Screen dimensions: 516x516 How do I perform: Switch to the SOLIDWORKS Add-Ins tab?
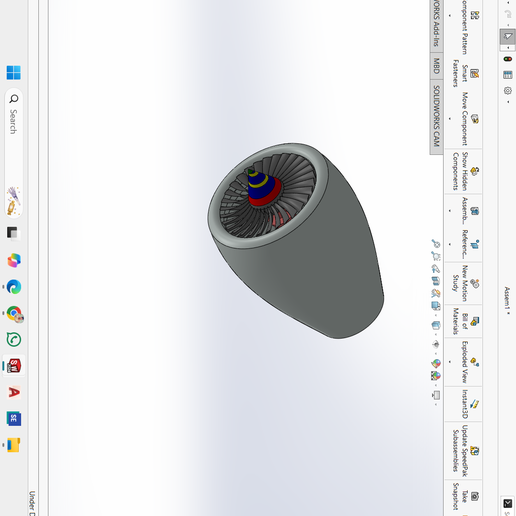click(436, 25)
